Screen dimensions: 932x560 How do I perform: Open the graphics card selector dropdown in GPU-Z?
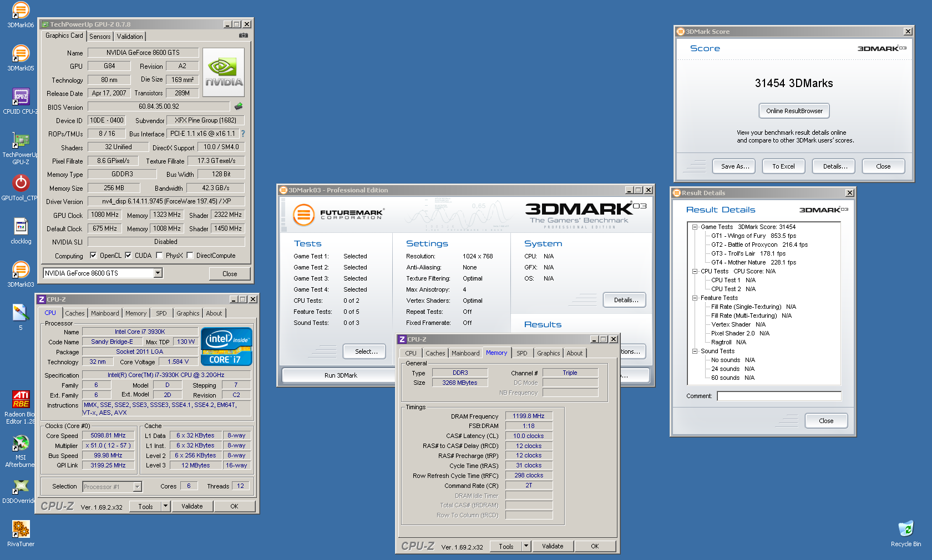pos(158,273)
